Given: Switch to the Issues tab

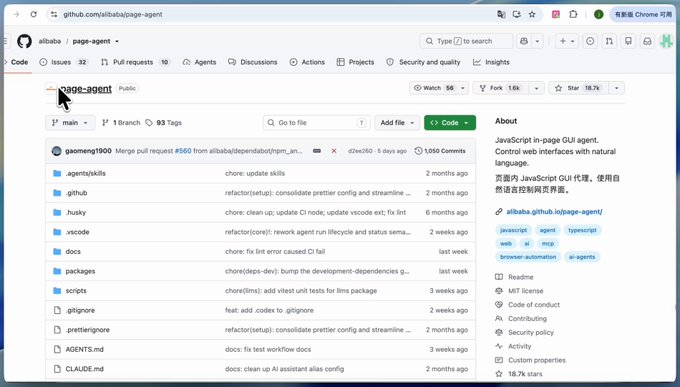Looking at the screenshot, I should [x=63, y=62].
